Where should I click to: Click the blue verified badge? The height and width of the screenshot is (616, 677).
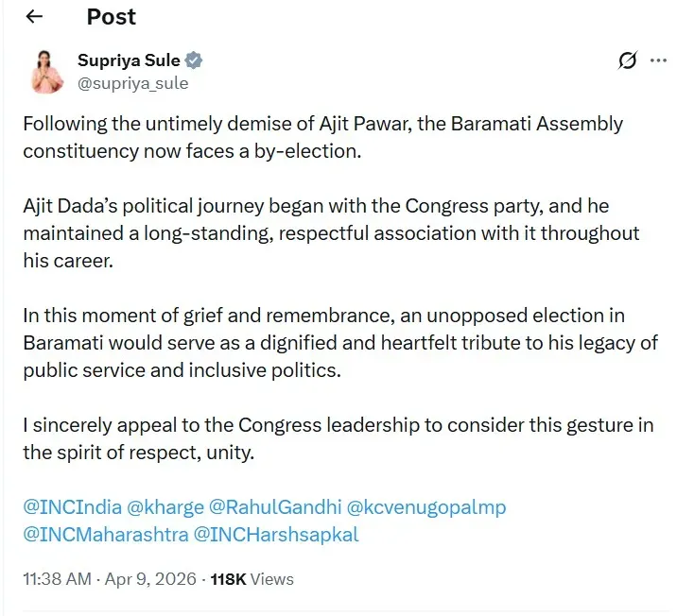[x=195, y=61]
